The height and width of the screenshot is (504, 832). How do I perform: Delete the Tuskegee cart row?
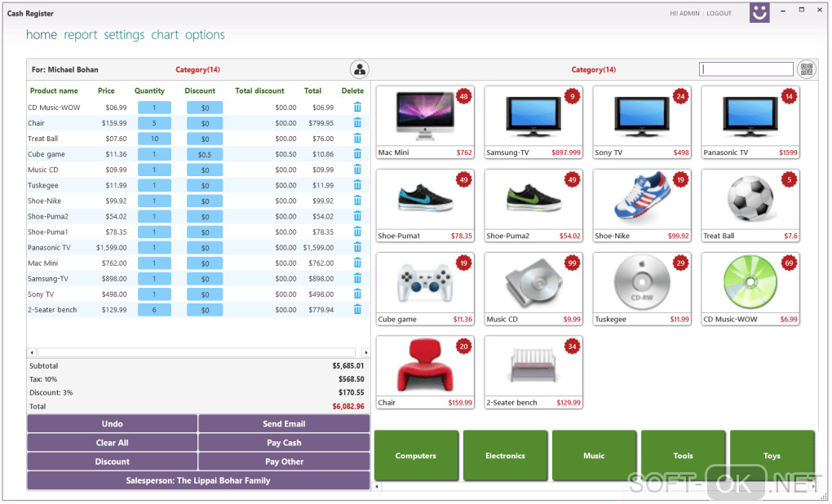(x=357, y=185)
